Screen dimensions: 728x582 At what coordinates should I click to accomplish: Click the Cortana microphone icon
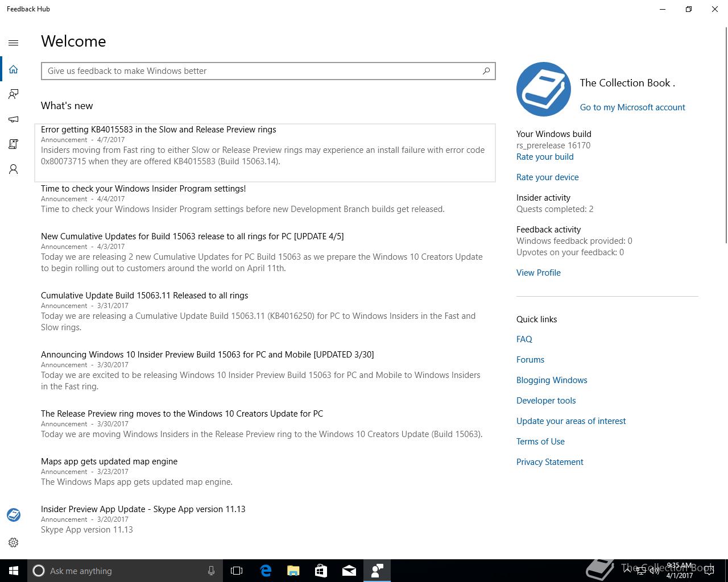click(211, 571)
